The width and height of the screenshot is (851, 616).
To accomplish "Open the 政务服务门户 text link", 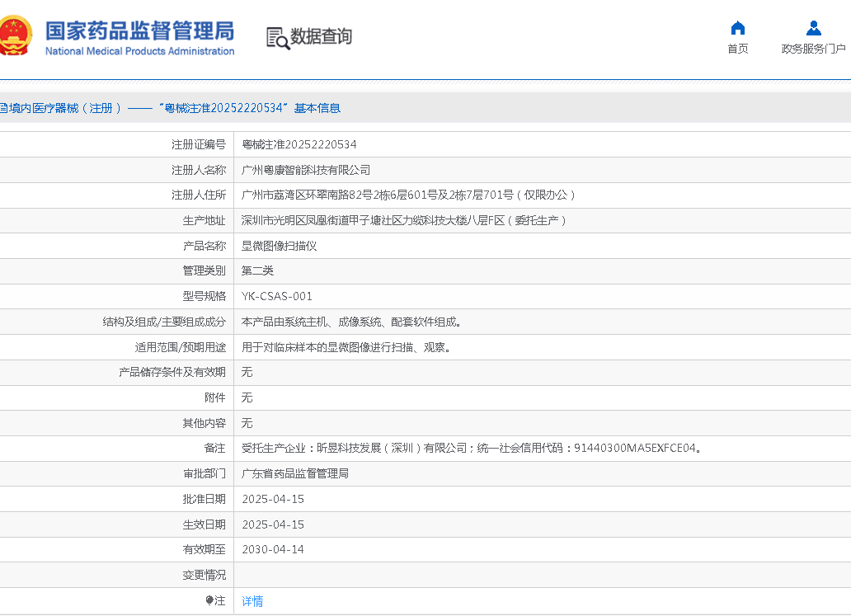I will pyautogui.click(x=813, y=49).
